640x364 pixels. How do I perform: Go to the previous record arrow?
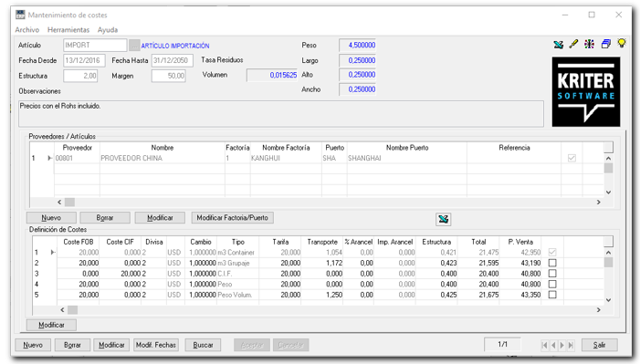(x=553, y=345)
